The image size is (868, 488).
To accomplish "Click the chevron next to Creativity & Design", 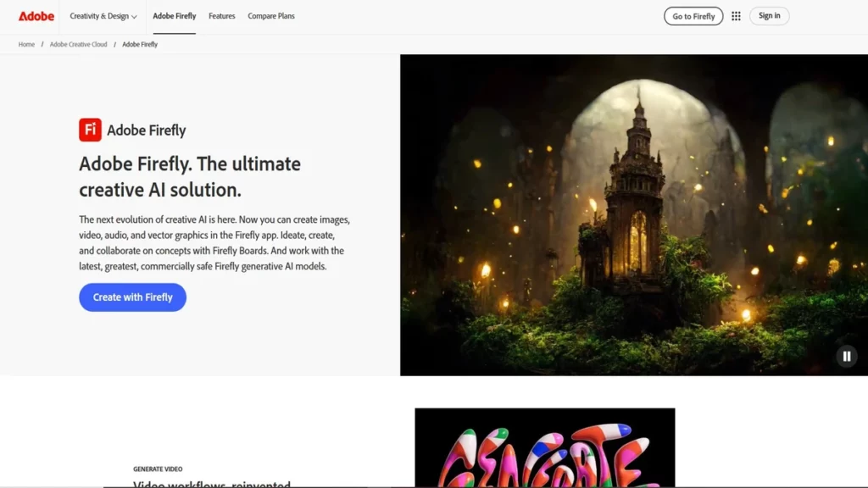I will click(132, 16).
